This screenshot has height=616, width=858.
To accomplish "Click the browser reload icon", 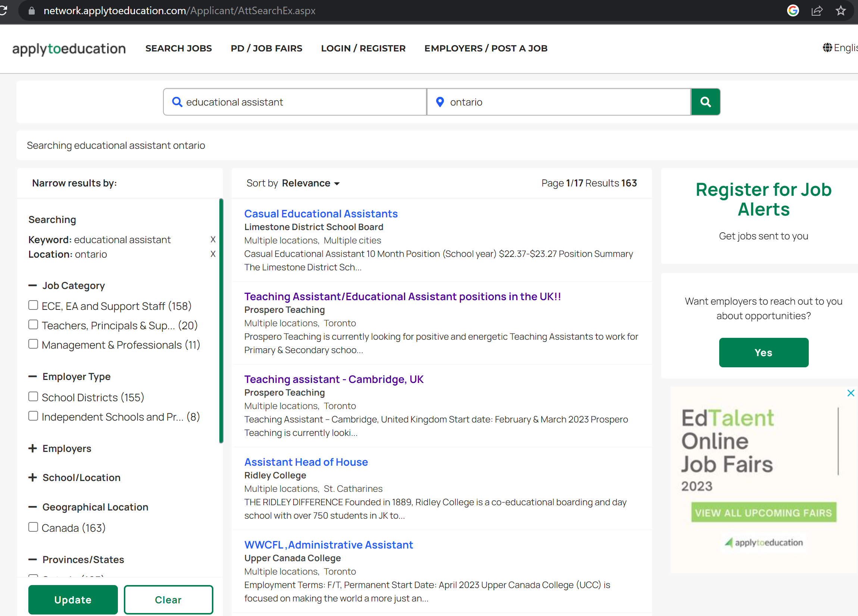I will 3,10.
